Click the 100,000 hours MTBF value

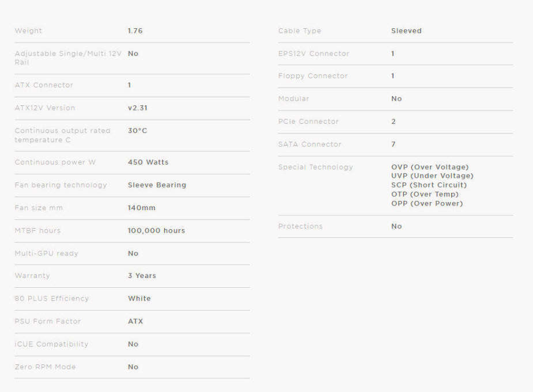(156, 231)
